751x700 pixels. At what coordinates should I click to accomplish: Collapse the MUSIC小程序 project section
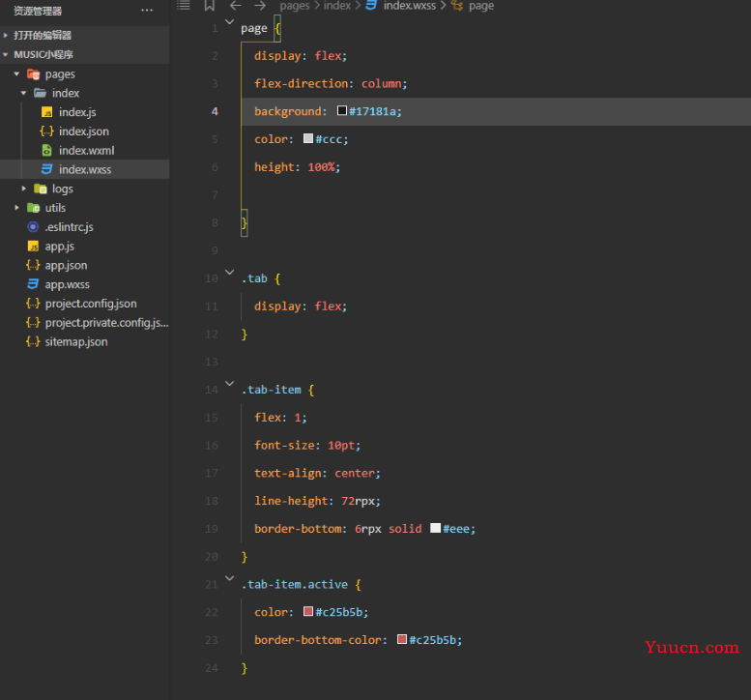(6, 54)
